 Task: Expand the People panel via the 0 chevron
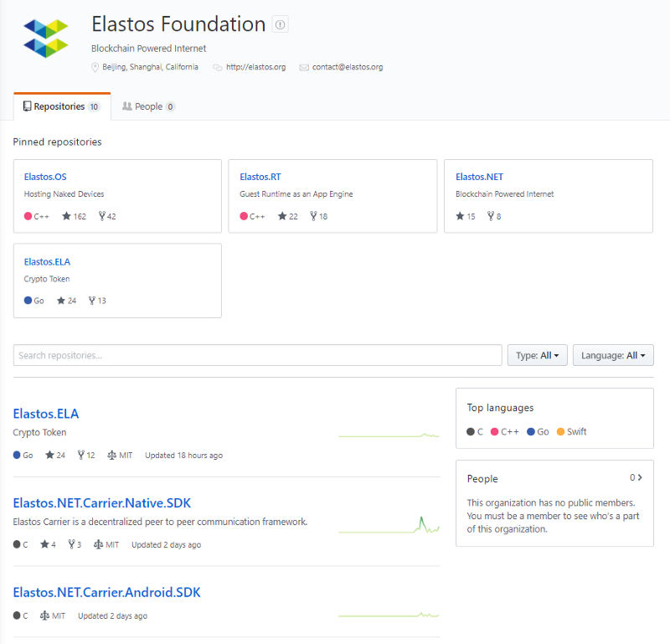click(636, 477)
